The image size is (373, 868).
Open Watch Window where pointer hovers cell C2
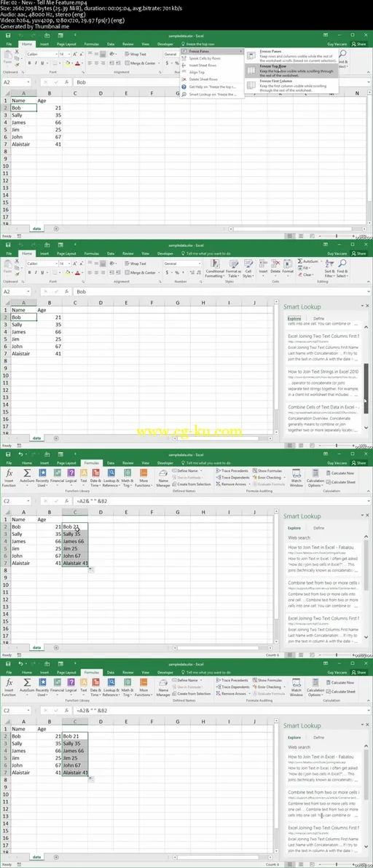(297, 478)
